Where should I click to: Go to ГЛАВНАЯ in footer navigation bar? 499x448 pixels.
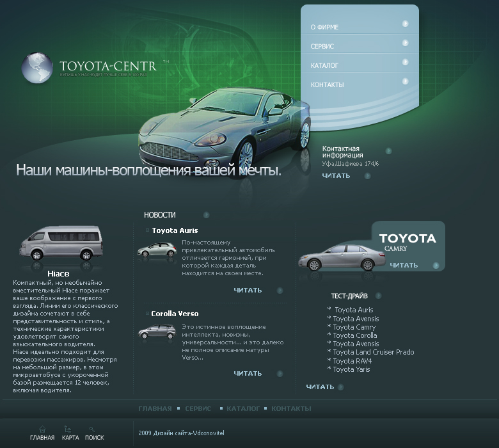155,408
